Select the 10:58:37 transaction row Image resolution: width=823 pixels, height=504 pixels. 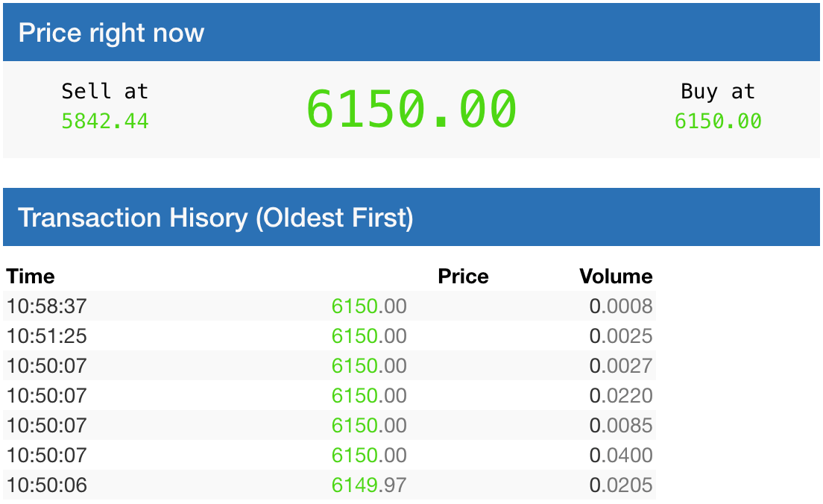[329, 306]
